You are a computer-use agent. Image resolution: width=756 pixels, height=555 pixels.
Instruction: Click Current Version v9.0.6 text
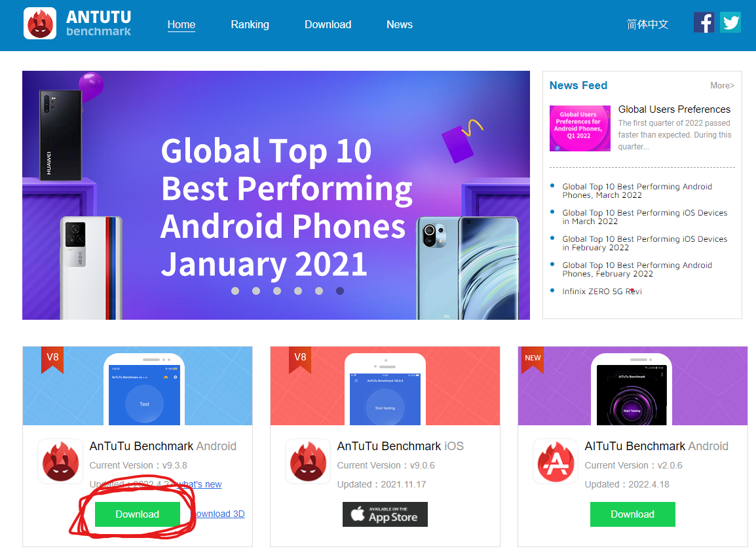click(x=386, y=465)
